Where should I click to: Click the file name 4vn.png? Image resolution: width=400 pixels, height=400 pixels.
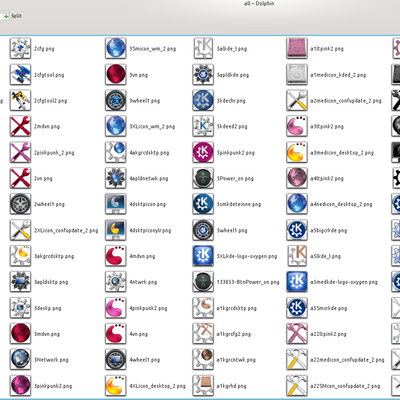click(x=139, y=334)
